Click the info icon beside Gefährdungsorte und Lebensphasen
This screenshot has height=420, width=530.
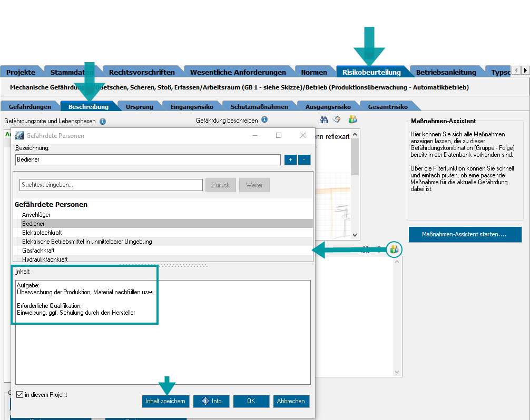(x=103, y=121)
